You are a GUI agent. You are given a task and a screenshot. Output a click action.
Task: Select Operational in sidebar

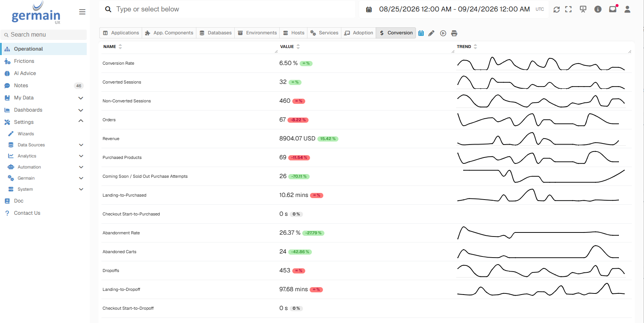click(x=44, y=49)
